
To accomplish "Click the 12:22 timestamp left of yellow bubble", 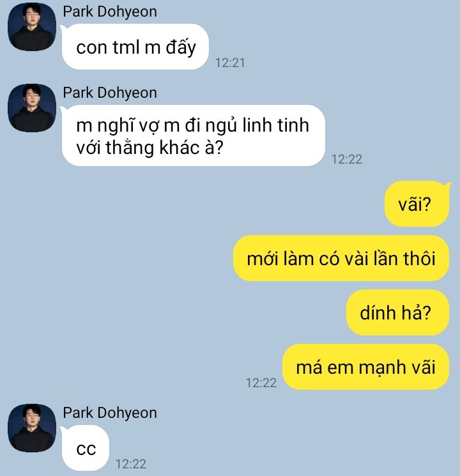I will [261, 383].
